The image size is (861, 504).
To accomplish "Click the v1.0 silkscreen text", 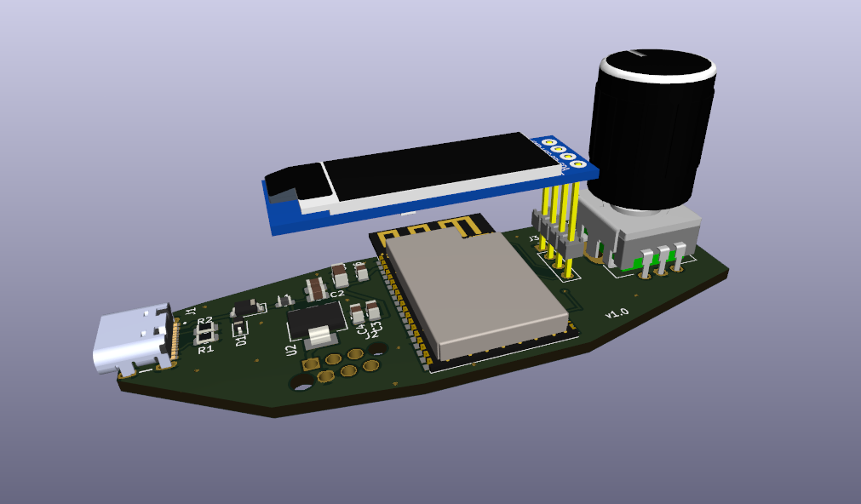I will (617, 313).
